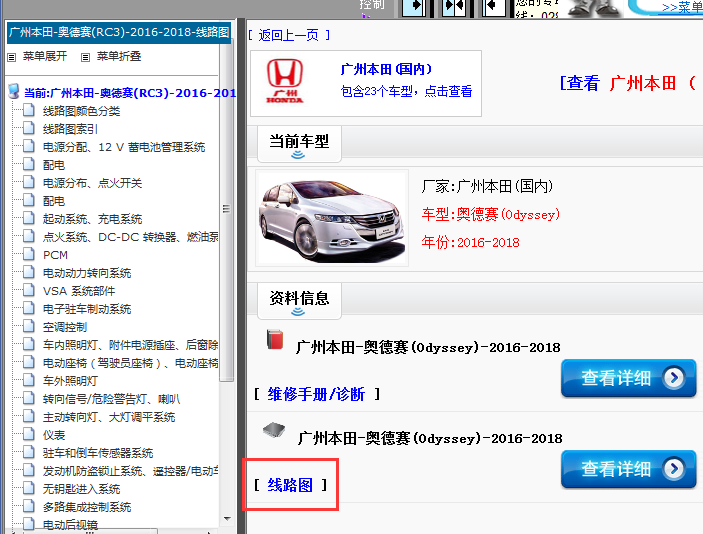703x534 pixels.
Task: Click the down chevron under 当前车型
Action: [x=298, y=155]
